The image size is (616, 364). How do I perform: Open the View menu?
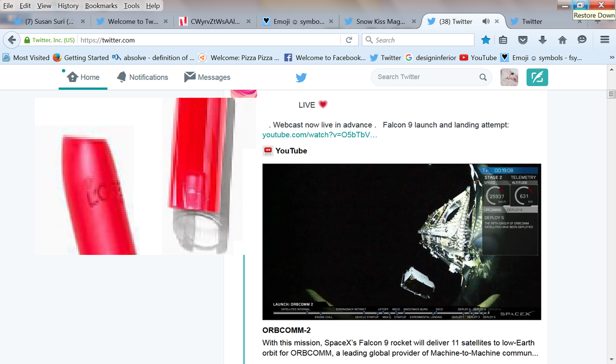tap(44, 6)
